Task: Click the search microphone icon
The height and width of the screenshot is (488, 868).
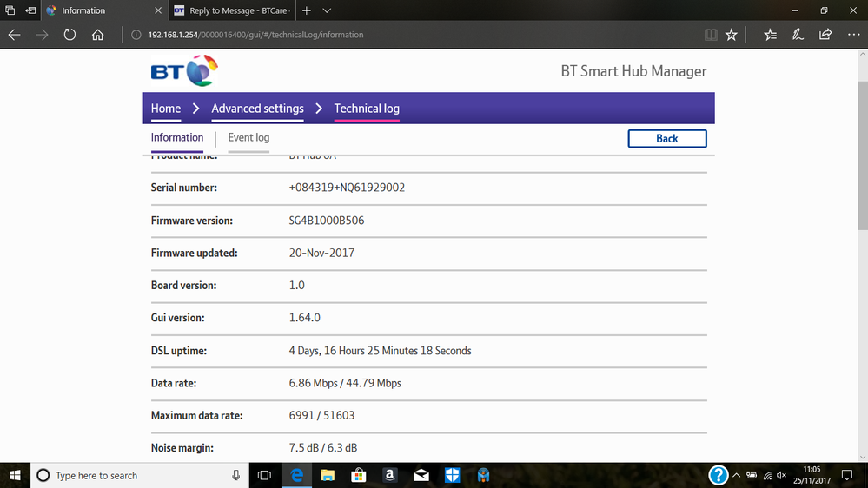Action: point(235,475)
